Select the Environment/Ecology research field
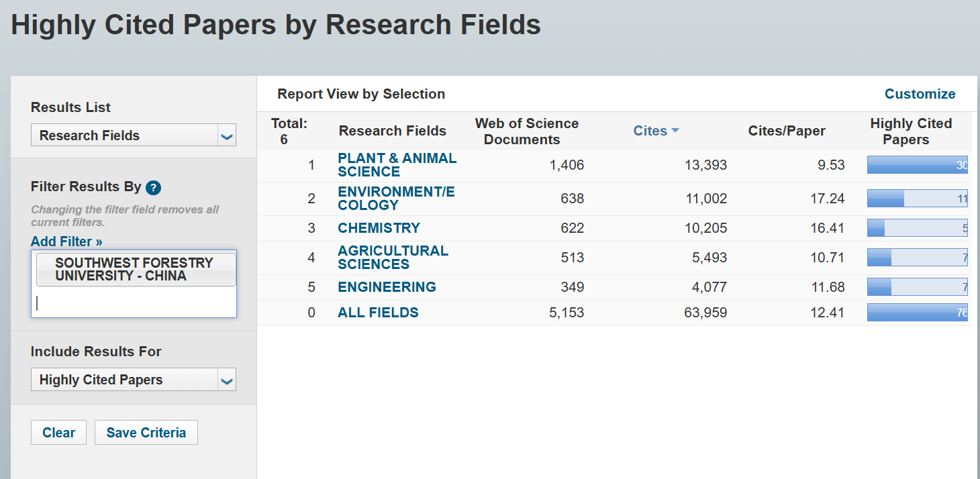Image resolution: width=980 pixels, height=479 pixels. point(396,199)
